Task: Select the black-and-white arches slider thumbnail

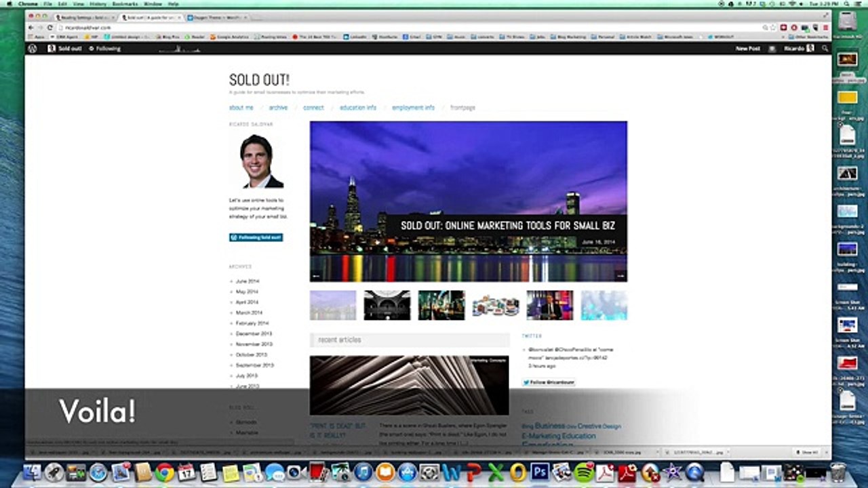Action: 387,305
